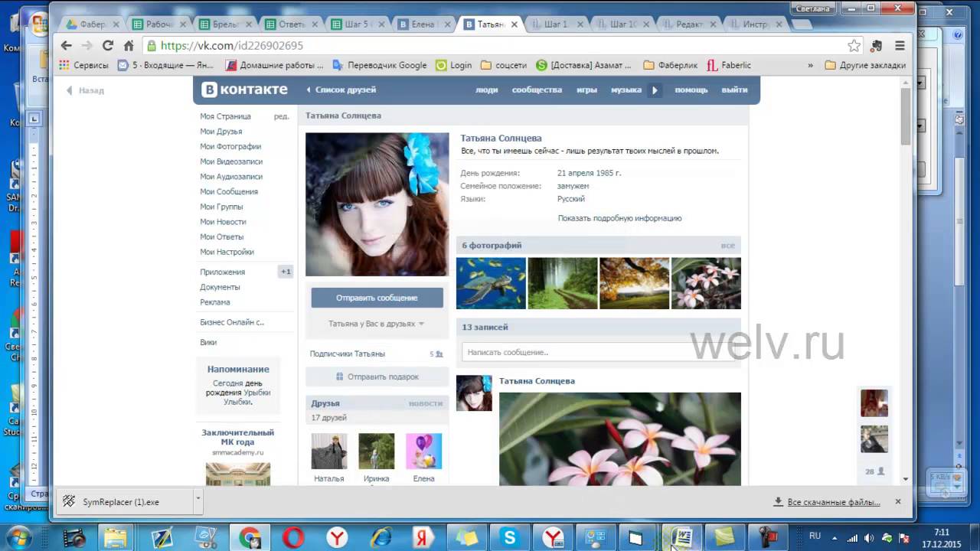Click the page vertical scrollbar thumb
The width and height of the screenshot is (980, 551).
(905, 116)
